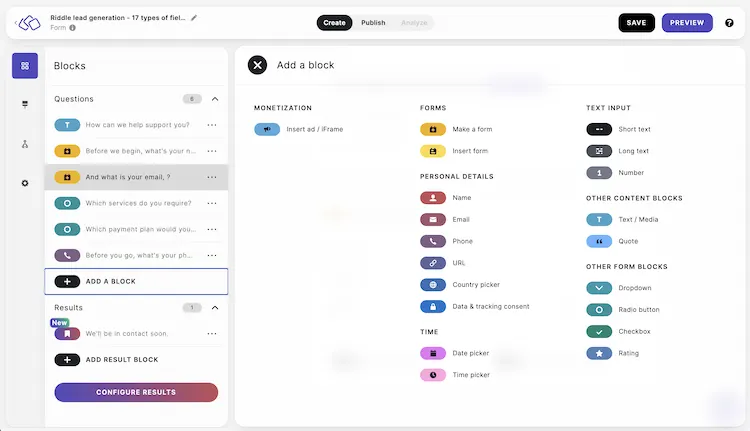Image resolution: width=750 pixels, height=431 pixels.
Task: Select 'Before you go, what's your ph...' question
Action: coord(136,255)
